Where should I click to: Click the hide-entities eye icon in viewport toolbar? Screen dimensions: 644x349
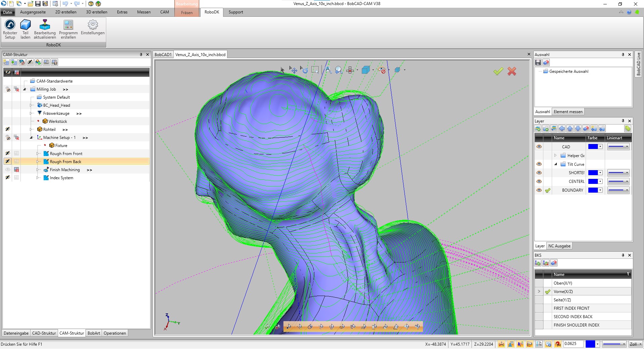(x=382, y=70)
